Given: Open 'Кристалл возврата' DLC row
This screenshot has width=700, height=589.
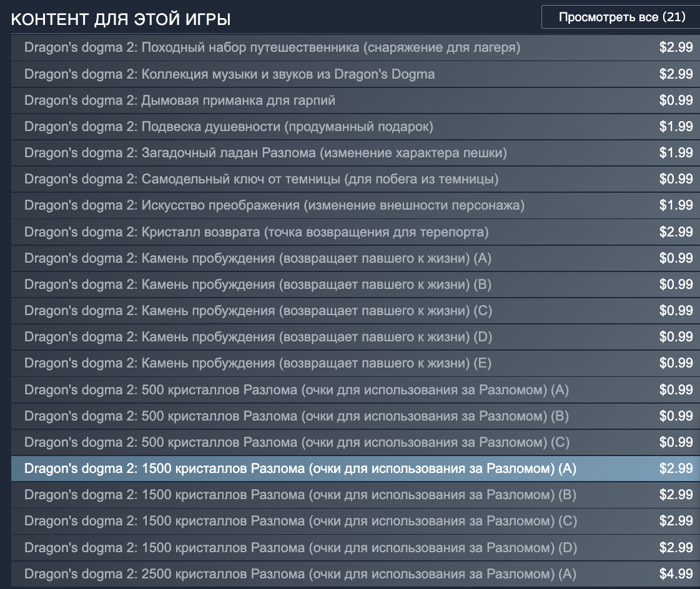Looking at the screenshot, I should (x=355, y=232).
